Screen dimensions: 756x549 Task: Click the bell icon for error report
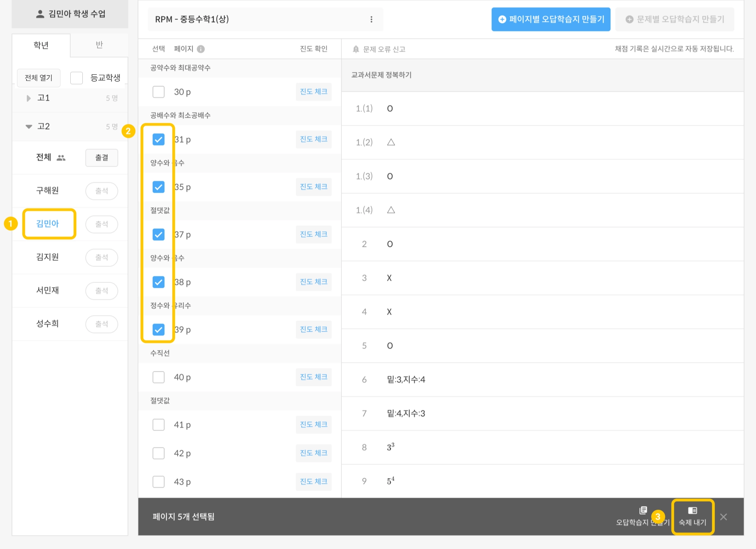[356, 49]
